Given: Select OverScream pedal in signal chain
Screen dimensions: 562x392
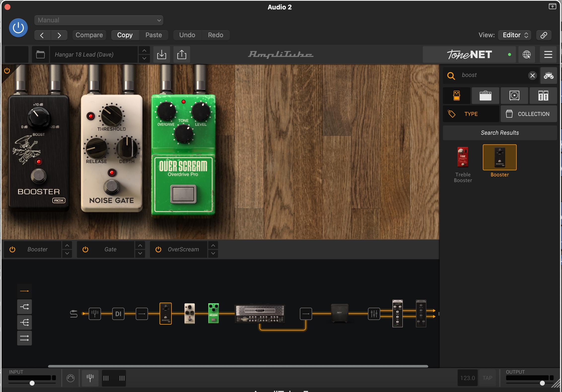Looking at the screenshot, I should [213, 313].
